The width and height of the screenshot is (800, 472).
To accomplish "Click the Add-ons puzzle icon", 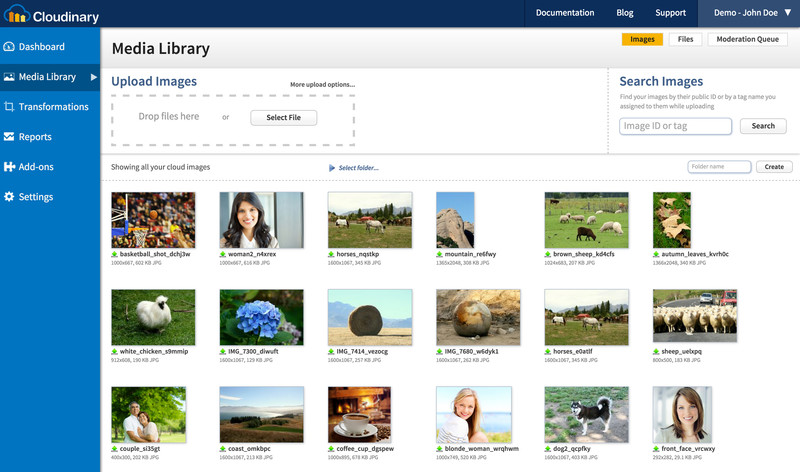I will [x=9, y=167].
